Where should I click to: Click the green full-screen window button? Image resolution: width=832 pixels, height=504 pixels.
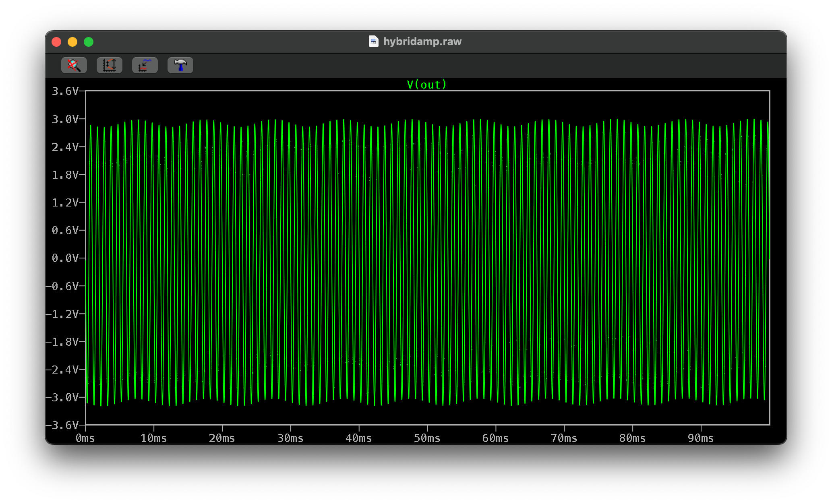tap(89, 42)
